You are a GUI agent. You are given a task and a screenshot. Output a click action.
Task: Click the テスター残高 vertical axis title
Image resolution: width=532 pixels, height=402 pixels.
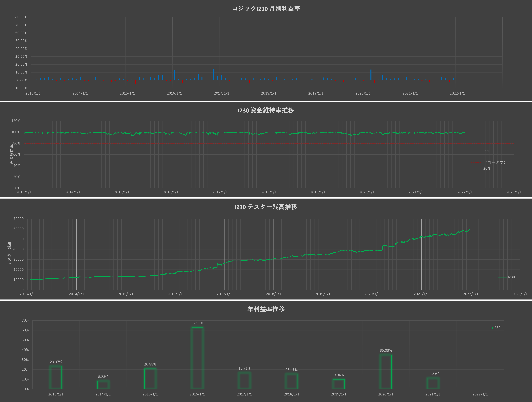(x=9, y=253)
